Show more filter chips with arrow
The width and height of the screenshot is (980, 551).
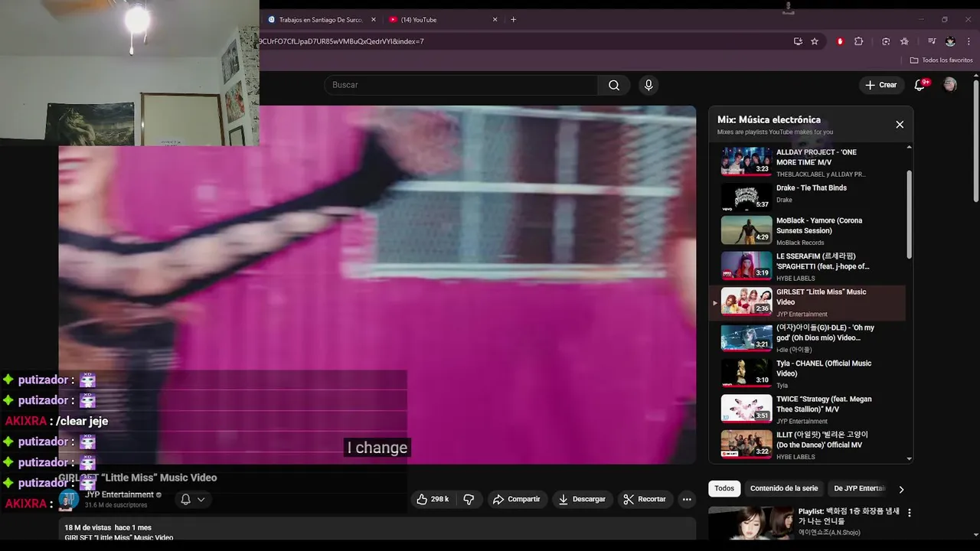901,489
